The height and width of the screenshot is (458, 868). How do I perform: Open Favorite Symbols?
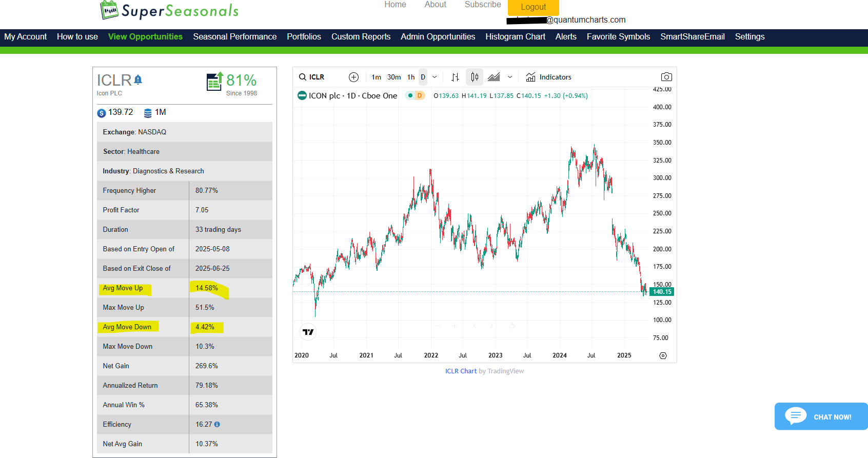[x=618, y=36]
